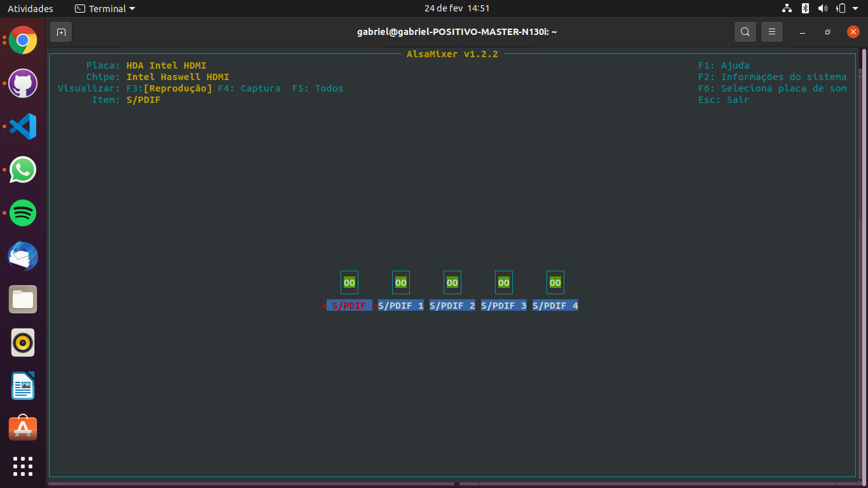Open Visual Studio Code in dock
The width and height of the screenshot is (868, 488).
[x=23, y=126]
